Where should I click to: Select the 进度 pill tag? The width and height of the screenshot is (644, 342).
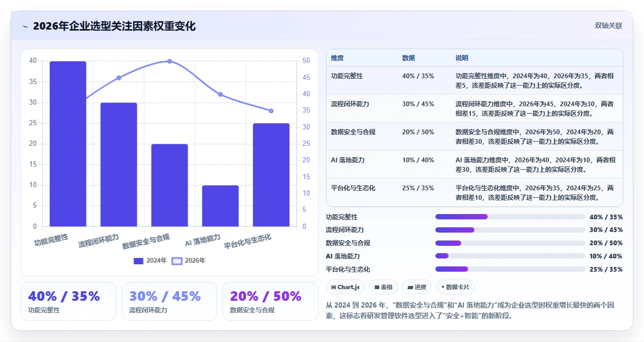point(417,287)
